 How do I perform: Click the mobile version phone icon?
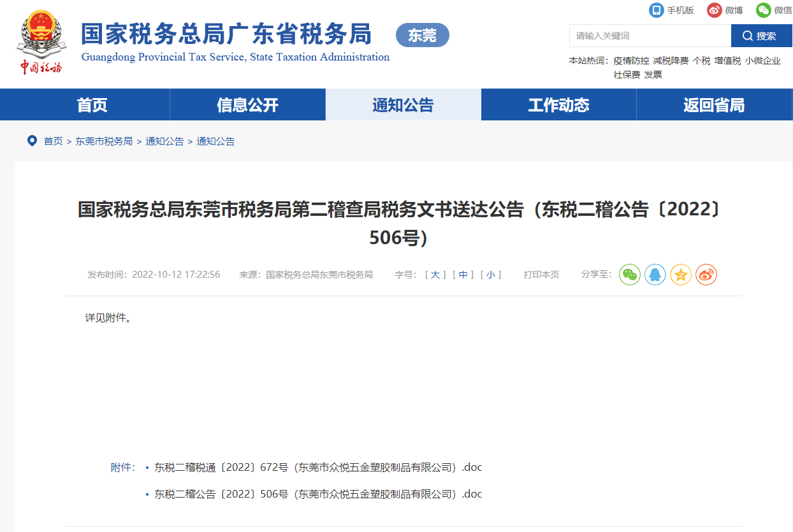click(657, 10)
